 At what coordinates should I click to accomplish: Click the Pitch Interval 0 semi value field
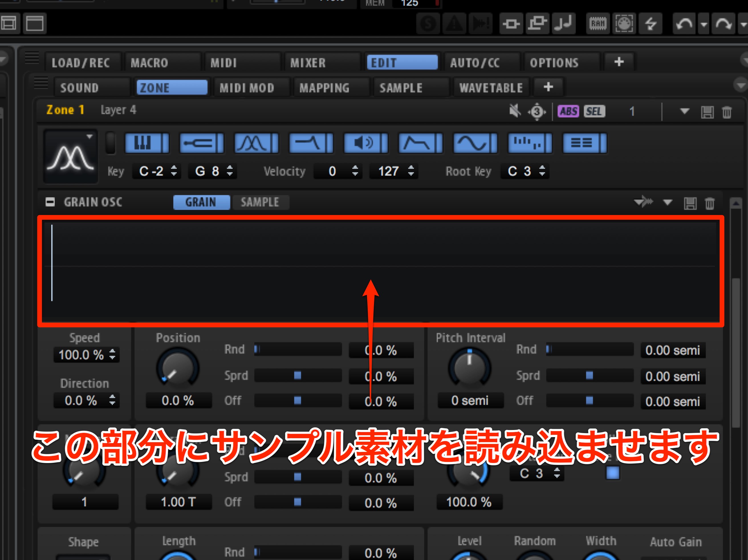click(470, 400)
